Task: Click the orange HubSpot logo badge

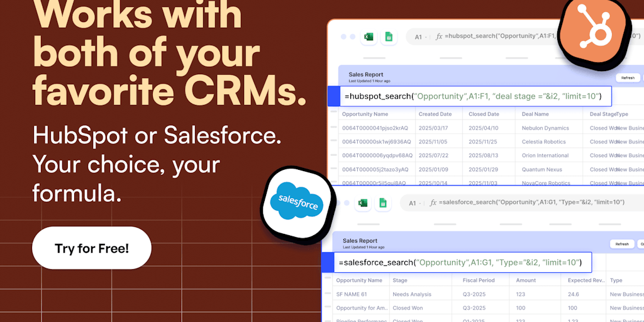Action: pyautogui.click(x=594, y=33)
